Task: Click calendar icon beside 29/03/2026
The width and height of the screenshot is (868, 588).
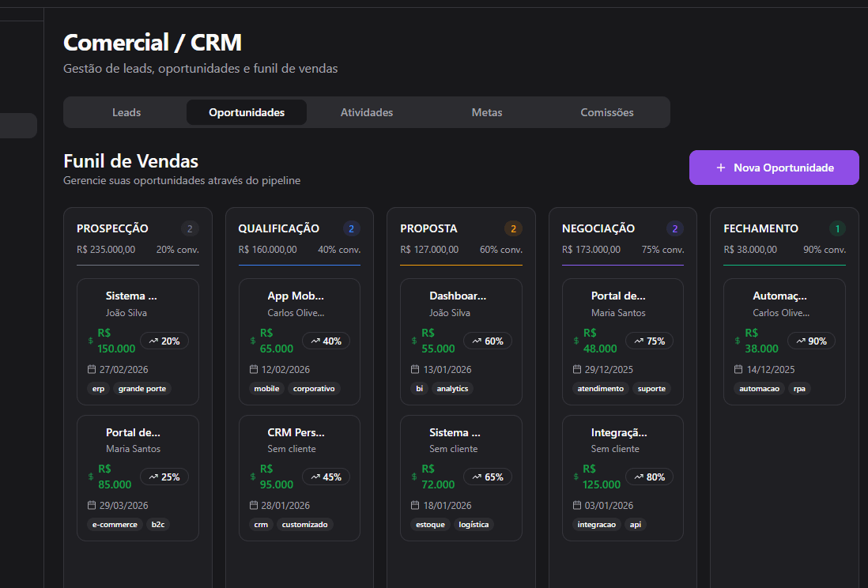Action: tap(92, 506)
